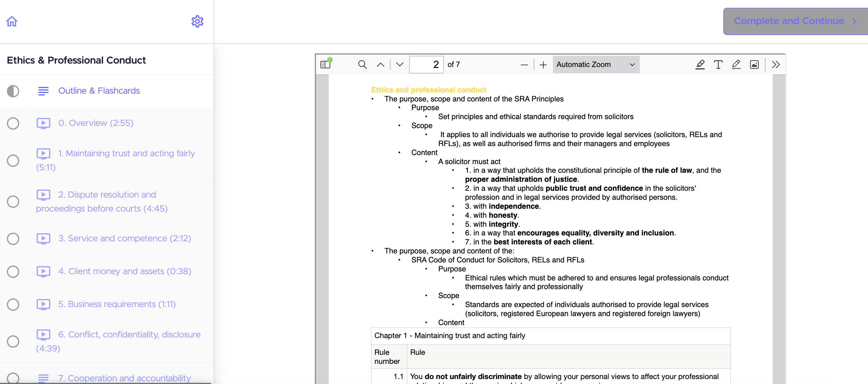
Task: Click the video icon for Overview lesson
Action: click(x=43, y=123)
